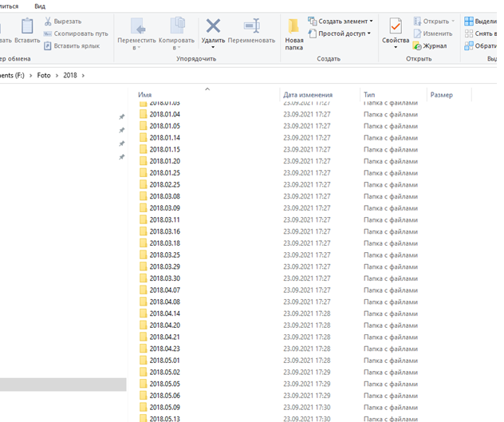Select folder name 2018.04.14
Image resolution: width=504 pixels, height=422 pixels.
tap(164, 314)
